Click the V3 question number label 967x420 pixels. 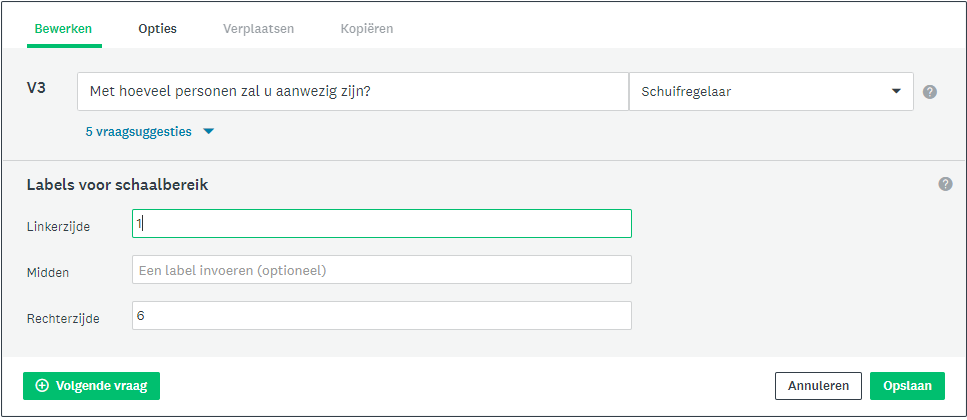point(36,88)
